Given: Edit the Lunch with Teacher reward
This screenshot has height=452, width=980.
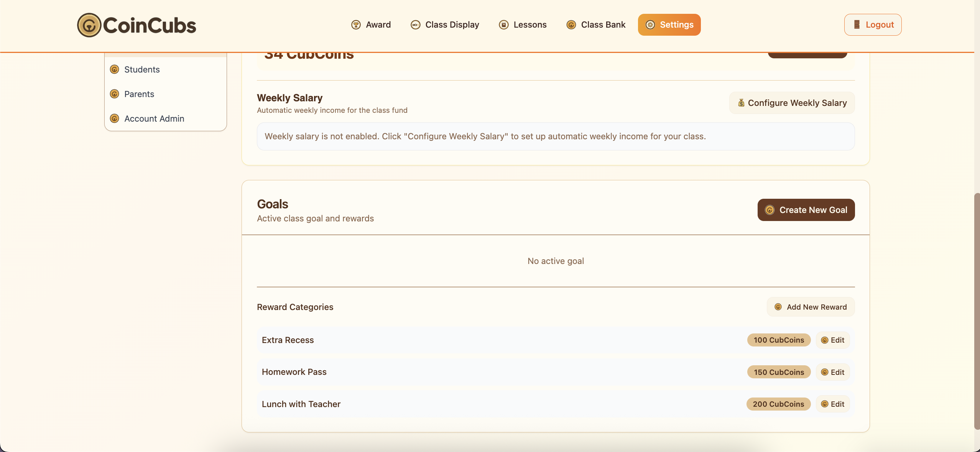Looking at the screenshot, I should tap(832, 404).
